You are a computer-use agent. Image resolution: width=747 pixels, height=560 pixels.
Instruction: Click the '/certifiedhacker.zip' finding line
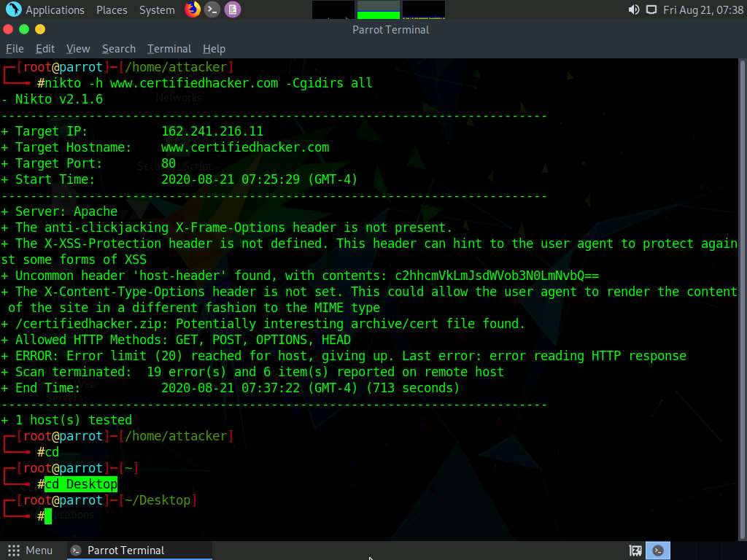tap(263, 324)
